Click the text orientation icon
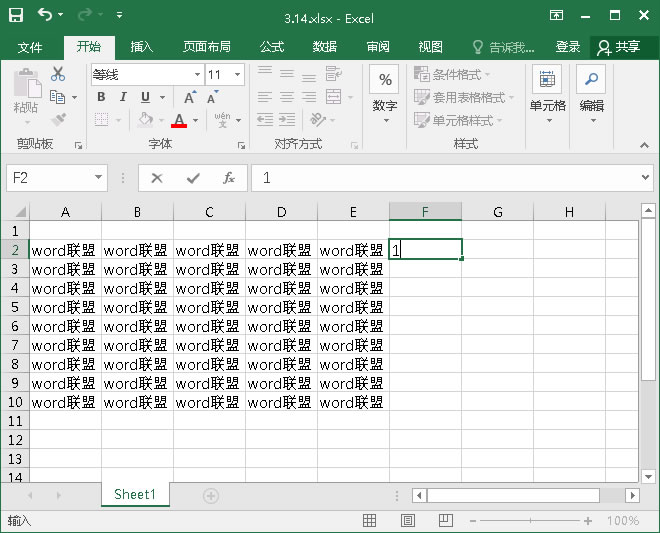This screenshot has width=660, height=533. [x=318, y=120]
